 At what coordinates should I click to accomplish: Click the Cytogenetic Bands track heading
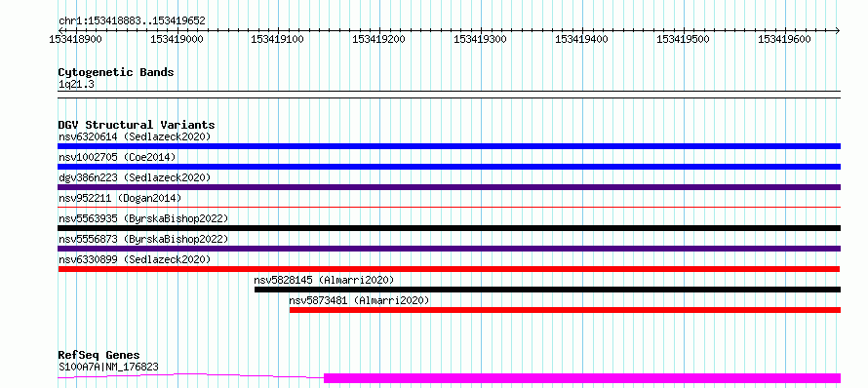pyautogui.click(x=116, y=72)
